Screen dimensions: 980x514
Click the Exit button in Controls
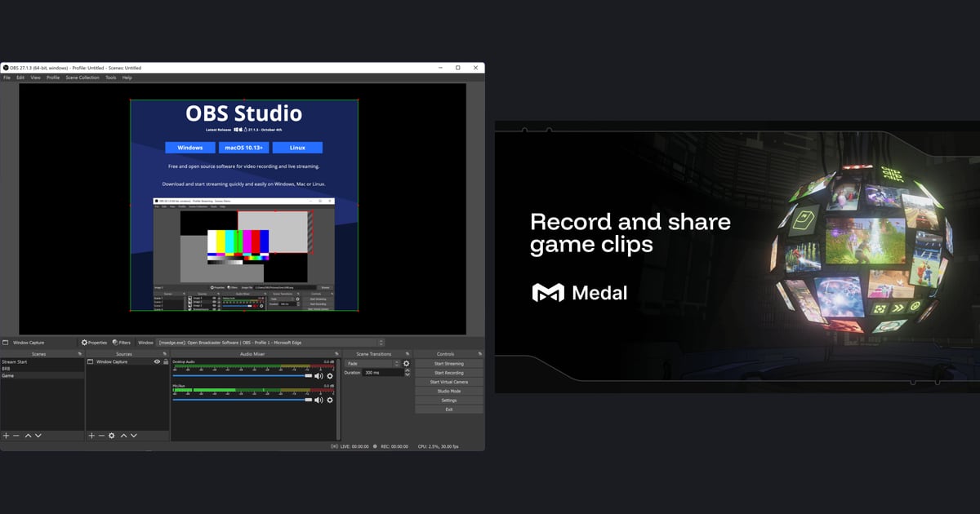pyautogui.click(x=448, y=410)
